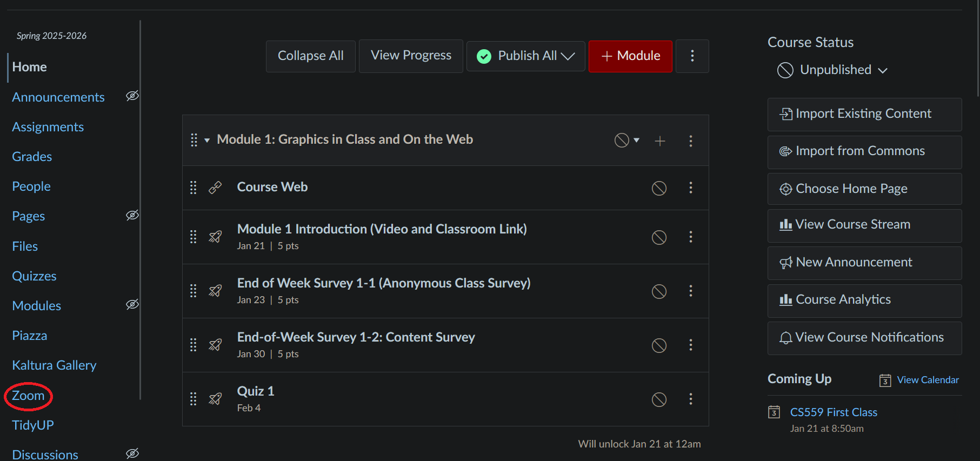Go to Kaltura Gallery in course menu

point(54,365)
